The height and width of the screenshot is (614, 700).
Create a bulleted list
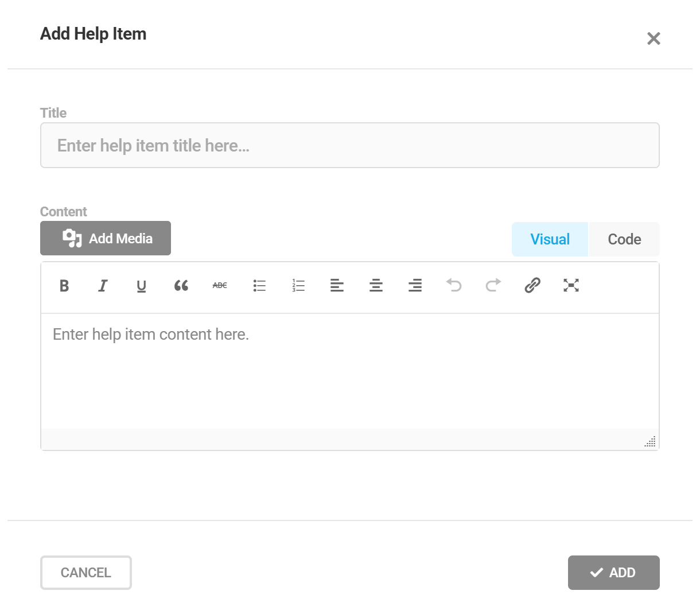(x=259, y=285)
